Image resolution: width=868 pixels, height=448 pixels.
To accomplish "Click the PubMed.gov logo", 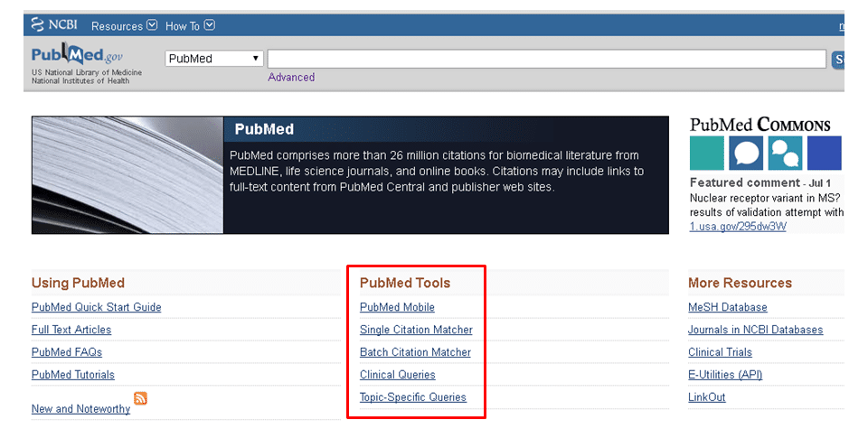I will click(x=77, y=55).
